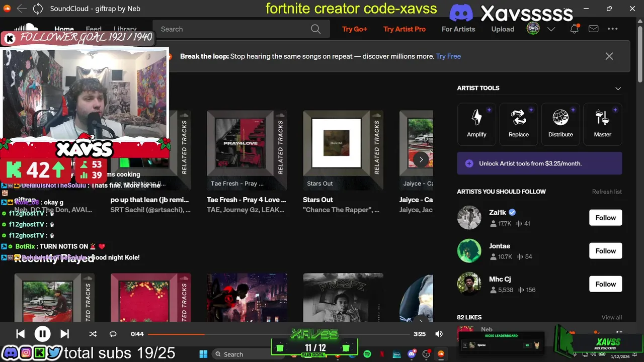Image resolution: width=644 pixels, height=362 pixels.
Task: Click the Mhc Cj artist name
Action: [500, 279]
